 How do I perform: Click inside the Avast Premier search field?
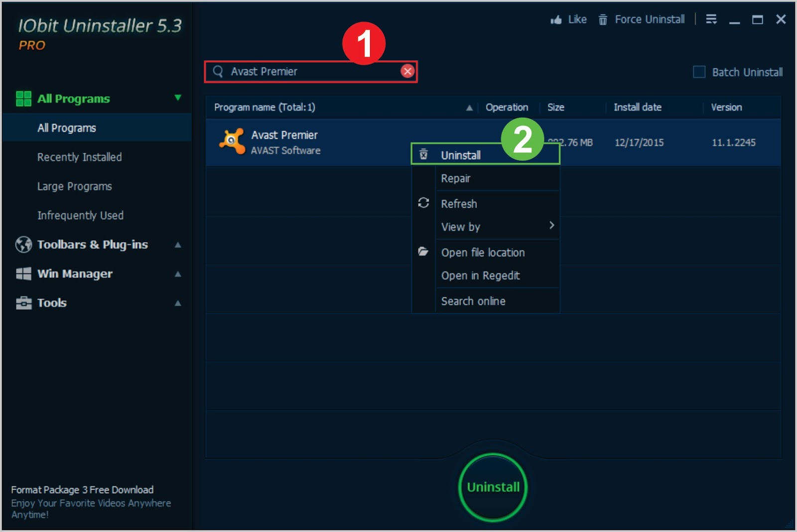pyautogui.click(x=311, y=72)
